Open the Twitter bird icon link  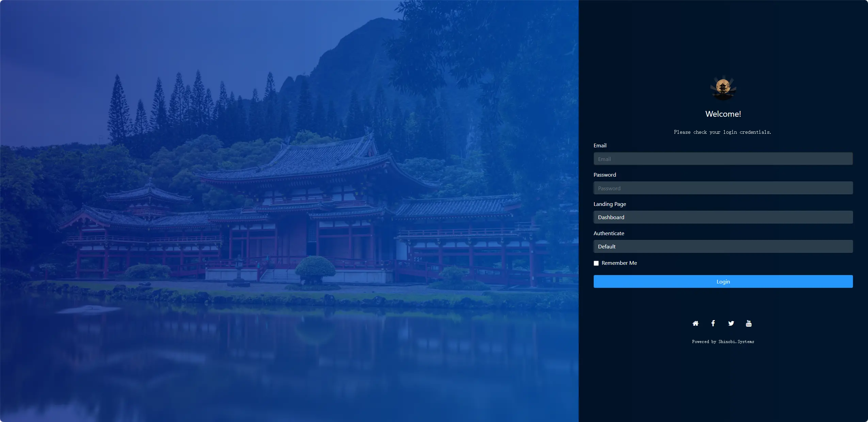click(x=731, y=323)
